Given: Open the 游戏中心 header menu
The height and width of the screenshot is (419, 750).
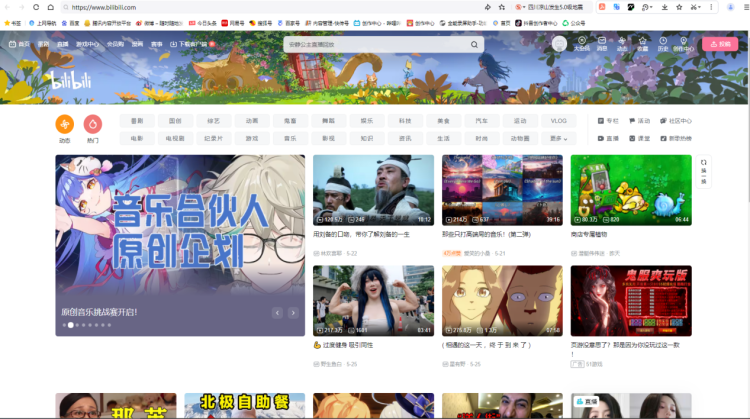Looking at the screenshot, I should (87, 44).
